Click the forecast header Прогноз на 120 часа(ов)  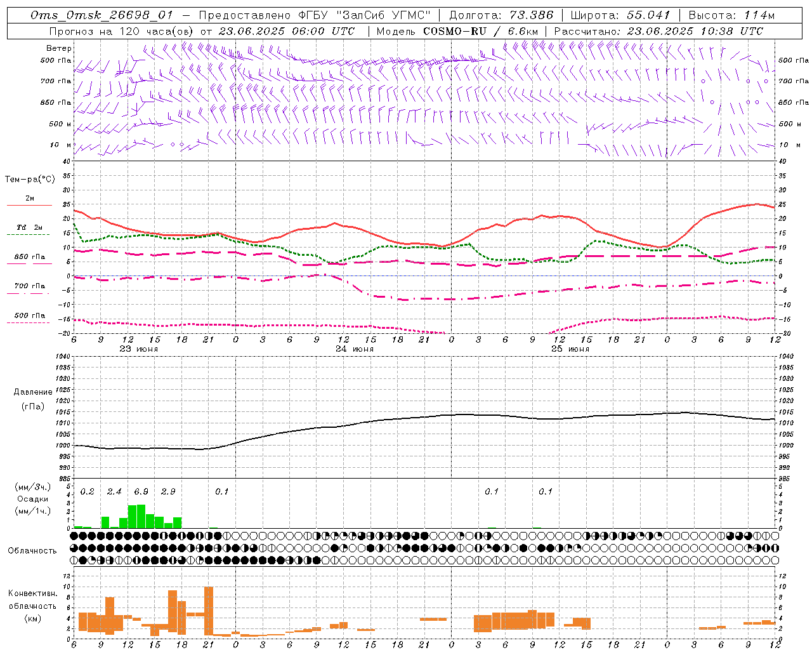(121, 31)
